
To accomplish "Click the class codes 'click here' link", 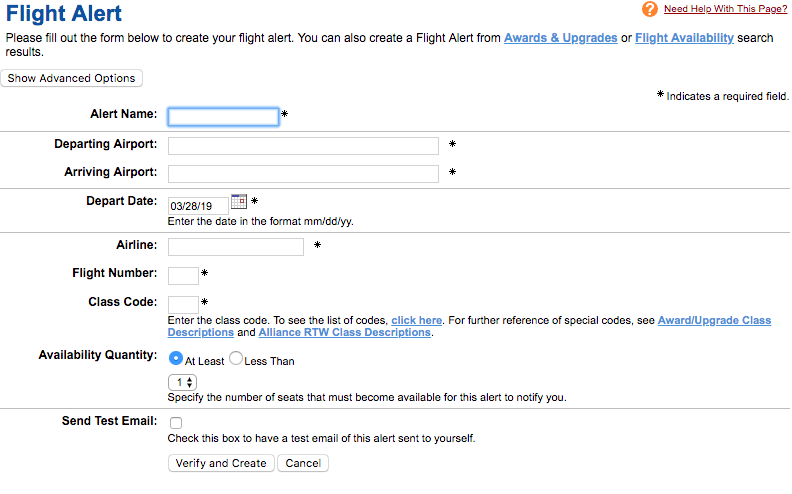I will tap(416, 320).
